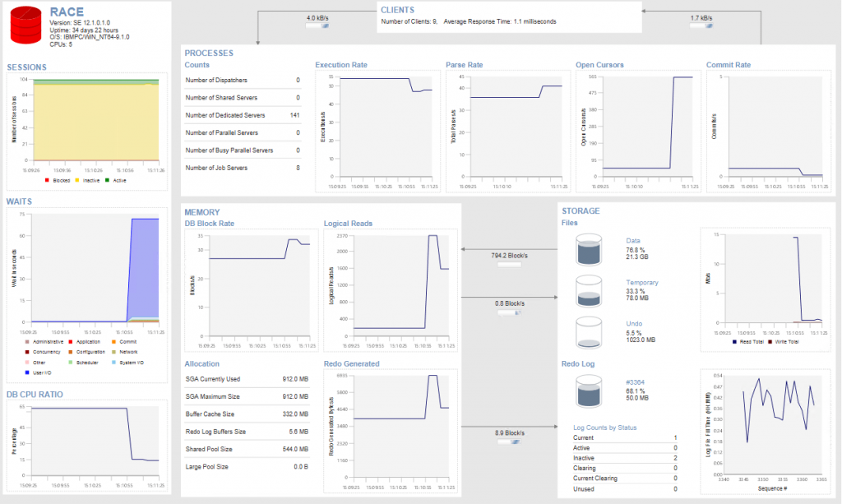Click the 1.7 kB/s throughput bar
Viewport: 842px width, 504px height.
point(701,25)
